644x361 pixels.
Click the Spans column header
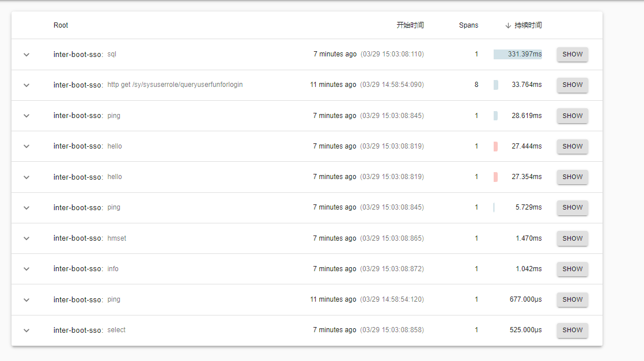click(468, 25)
